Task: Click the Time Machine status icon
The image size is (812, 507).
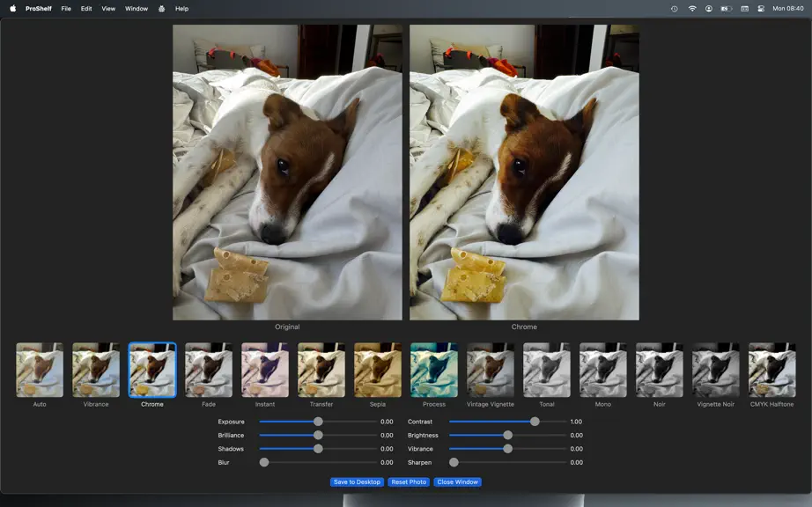Action: pyautogui.click(x=675, y=8)
